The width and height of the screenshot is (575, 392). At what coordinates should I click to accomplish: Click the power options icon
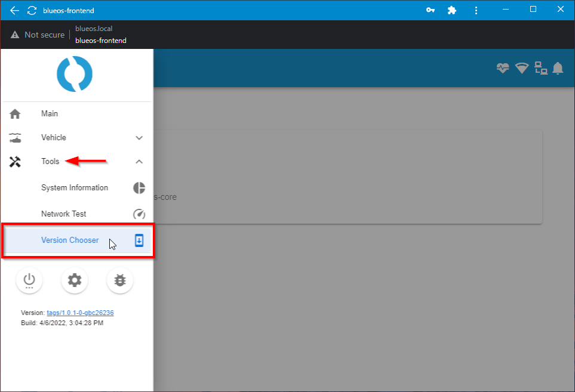[29, 280]
